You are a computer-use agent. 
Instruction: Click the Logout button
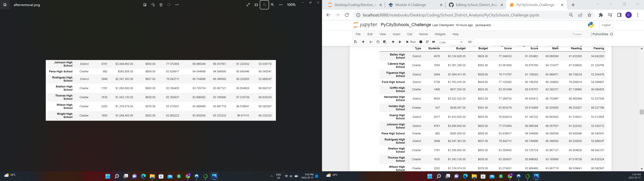tap(606, 25)
